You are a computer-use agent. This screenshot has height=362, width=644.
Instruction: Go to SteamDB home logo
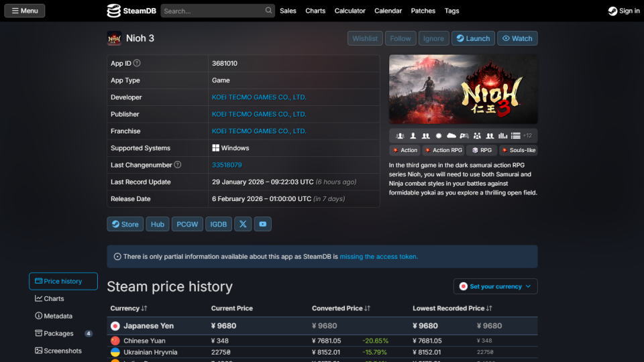coord(131,11)
